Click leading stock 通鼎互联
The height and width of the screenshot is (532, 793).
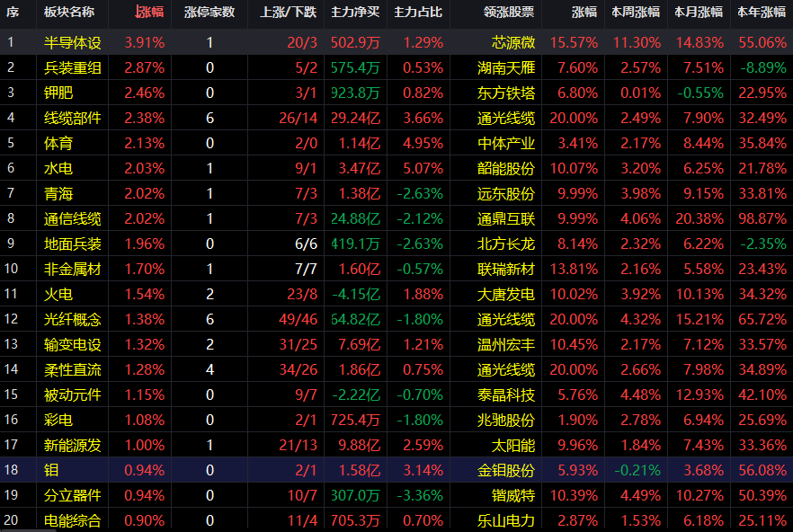505,219
